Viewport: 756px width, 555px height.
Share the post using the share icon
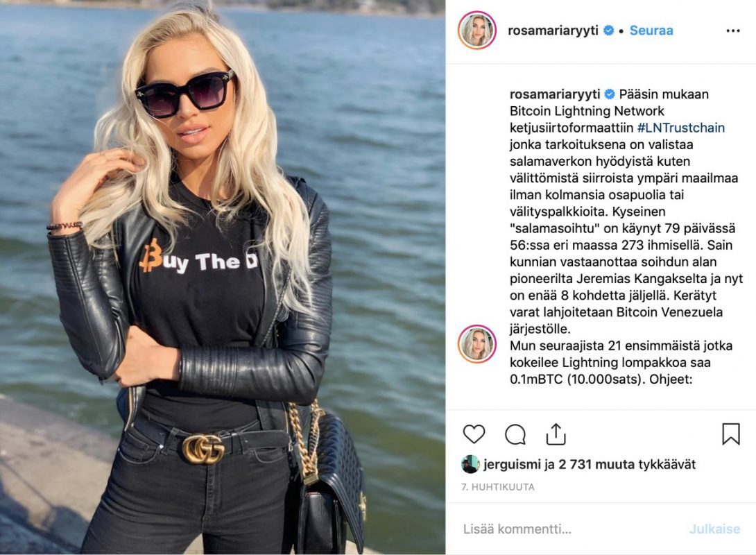pyautogui.click(x=556, y=434)
